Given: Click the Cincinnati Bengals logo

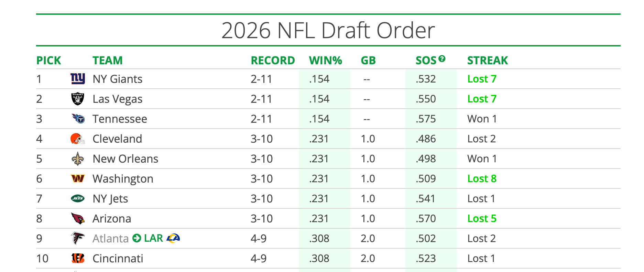Looking at the screenshot, I should [78, 258].
